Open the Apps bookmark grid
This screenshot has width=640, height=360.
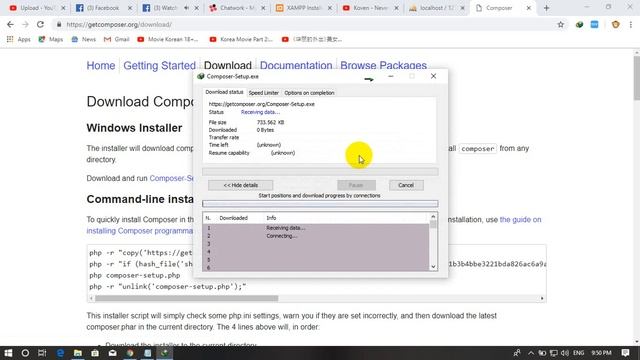click(x=18, y=39)
